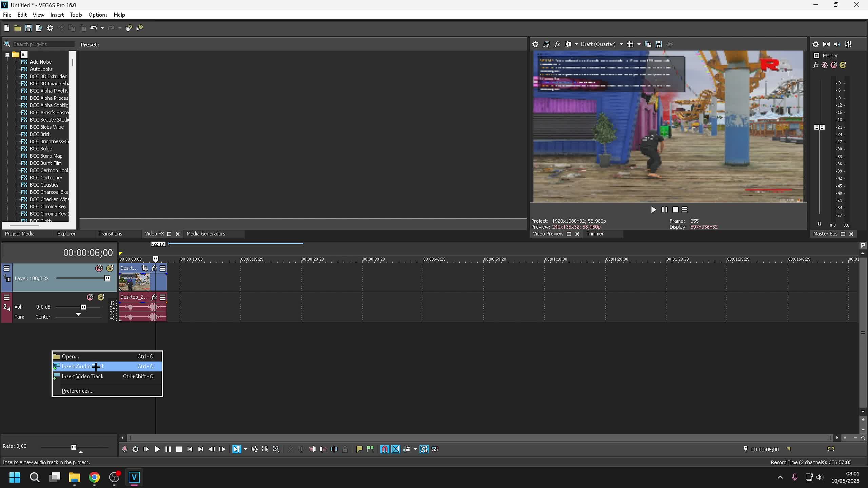
Task: Click Insert Video Track in the context menu
Action: tap(83, 376)
